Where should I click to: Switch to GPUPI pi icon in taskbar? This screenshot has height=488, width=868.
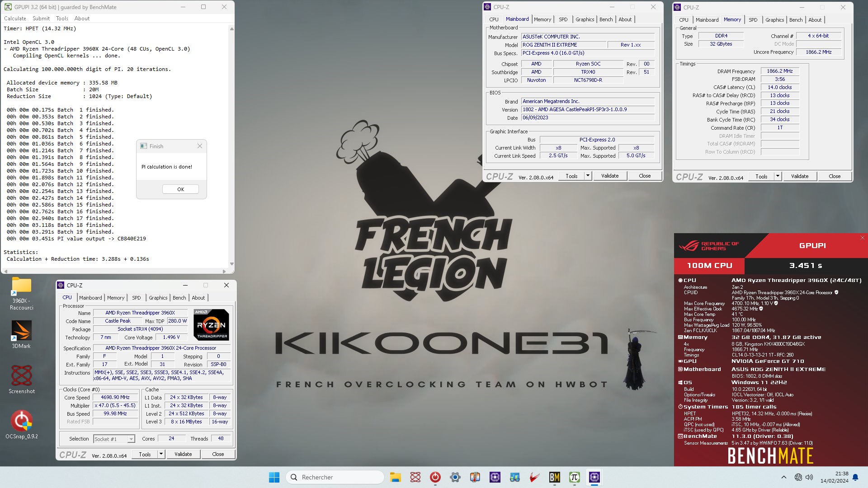[x=575, y=477]
